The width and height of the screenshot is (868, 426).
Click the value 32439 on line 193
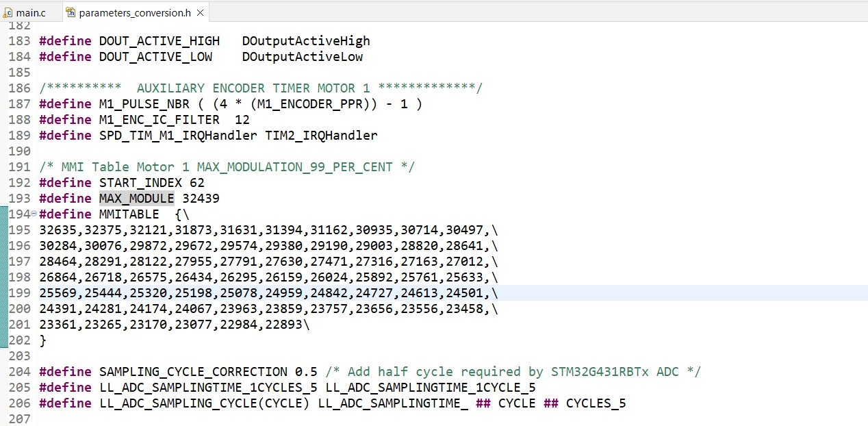click(201, 198)
